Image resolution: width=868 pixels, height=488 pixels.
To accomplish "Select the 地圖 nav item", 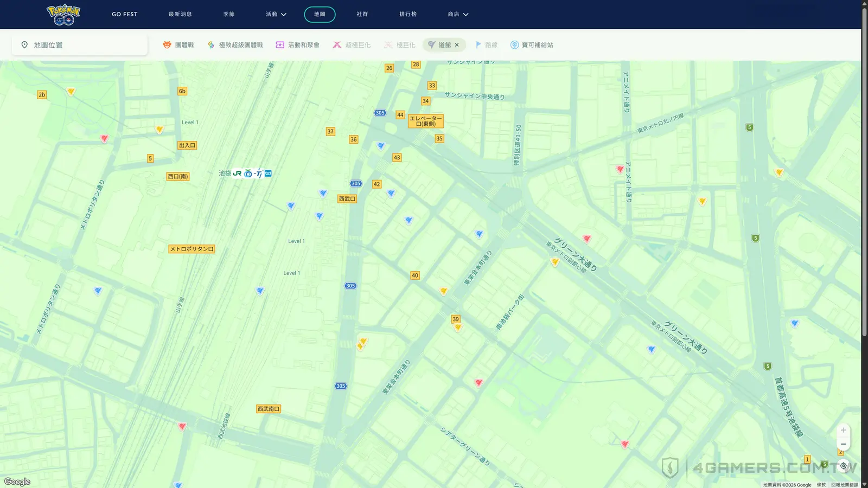I will (x=320, y=14).
